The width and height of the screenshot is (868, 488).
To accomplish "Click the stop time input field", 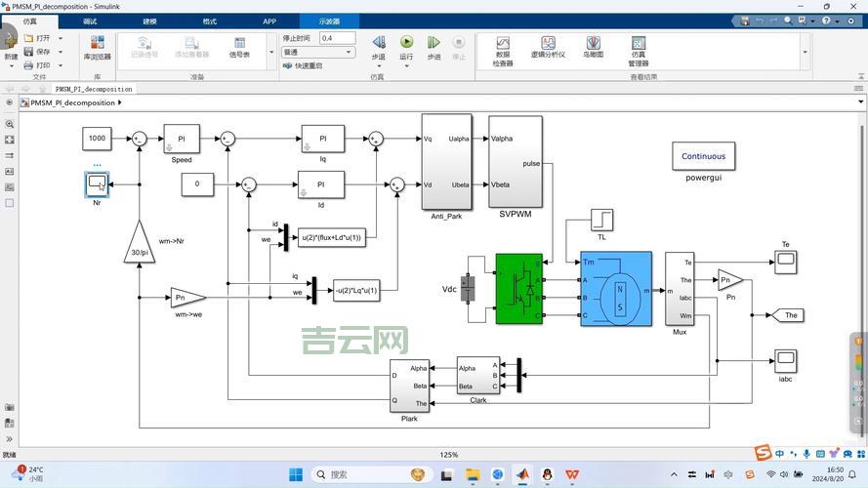I will (x=337, y=38).
